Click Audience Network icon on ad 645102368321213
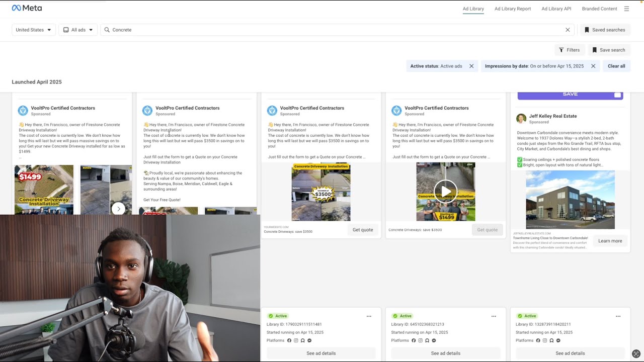Viewport: 644px width, 362px height. (427, 340)
